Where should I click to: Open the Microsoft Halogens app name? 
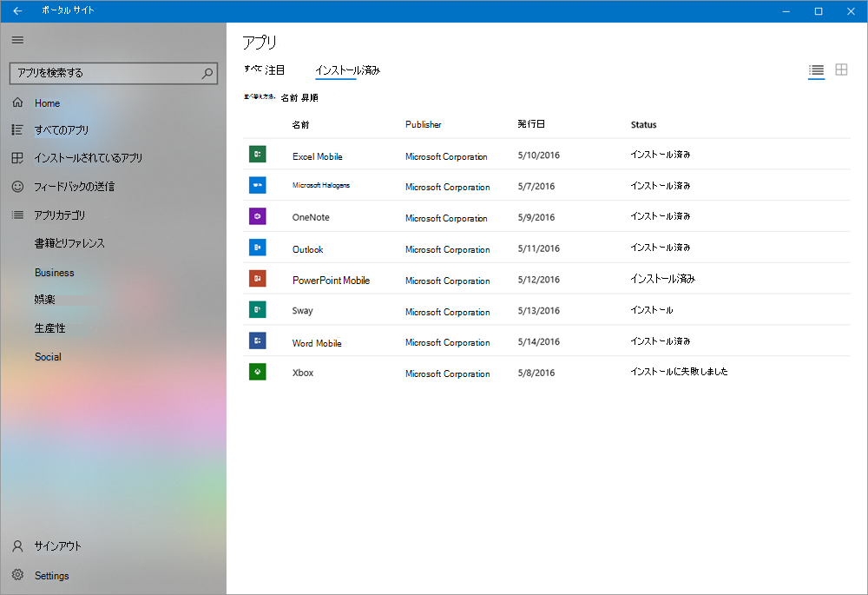pos(321,185)
